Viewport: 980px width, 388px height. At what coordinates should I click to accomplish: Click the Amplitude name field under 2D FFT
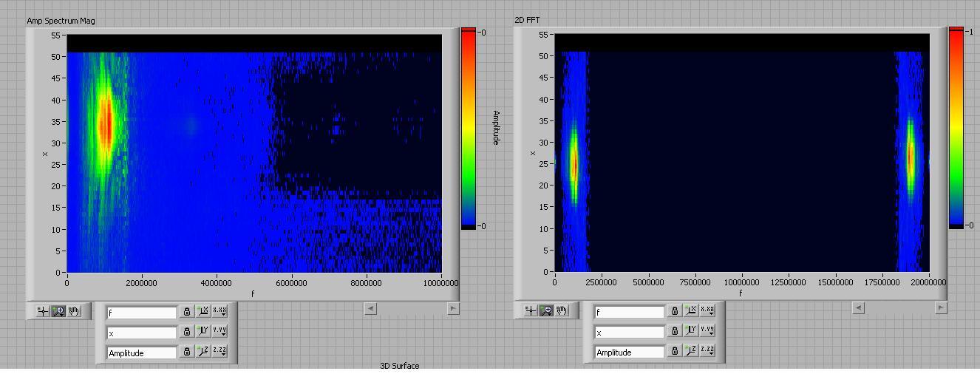(x=629, y=353)
